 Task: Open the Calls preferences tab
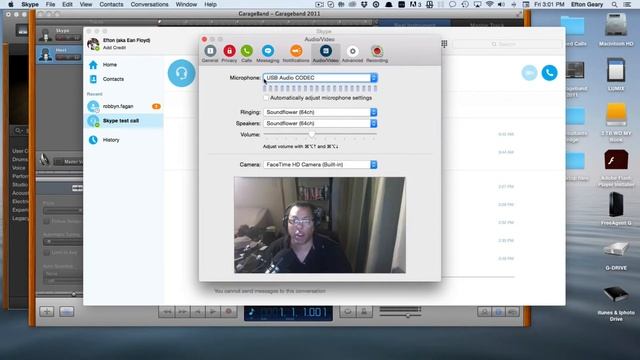pyautogui.click(x=247, y=53)
